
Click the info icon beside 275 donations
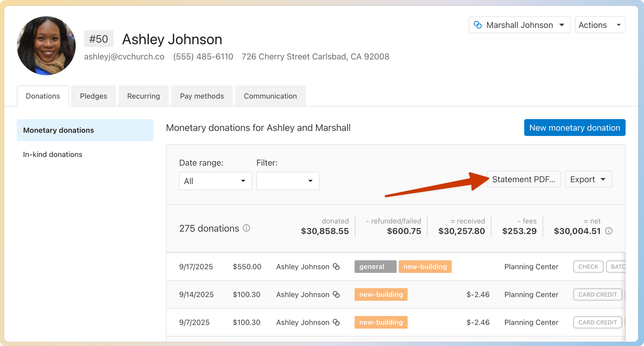pos(246,228)
